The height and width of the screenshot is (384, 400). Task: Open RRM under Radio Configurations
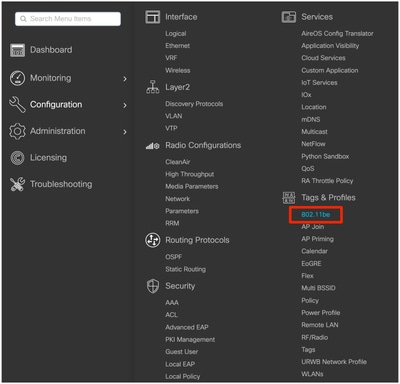coord(172,223)
